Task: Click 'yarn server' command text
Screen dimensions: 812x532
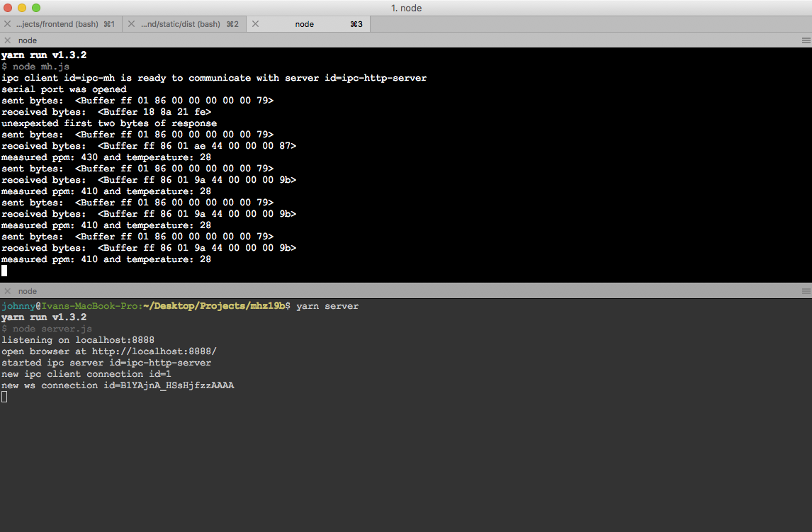Action: point(327,306)
